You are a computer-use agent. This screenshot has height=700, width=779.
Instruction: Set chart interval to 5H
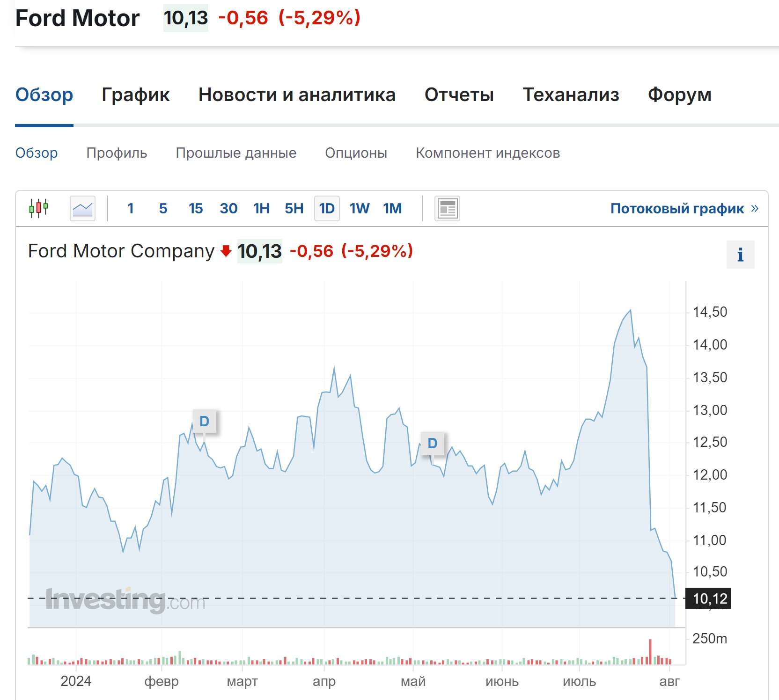click(x=294, y=208)
